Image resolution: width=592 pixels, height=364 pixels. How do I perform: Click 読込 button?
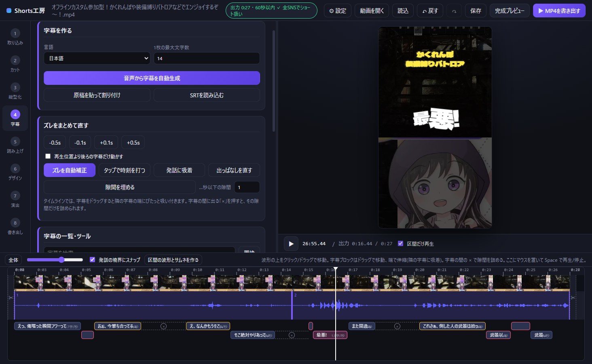[x=403, y=11]
